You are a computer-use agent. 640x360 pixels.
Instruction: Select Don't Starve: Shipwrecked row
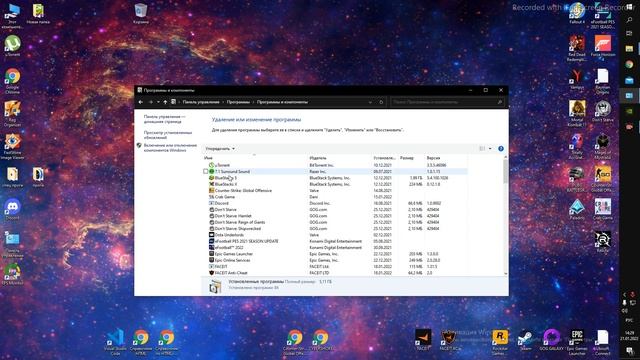(x=335, y=229)
